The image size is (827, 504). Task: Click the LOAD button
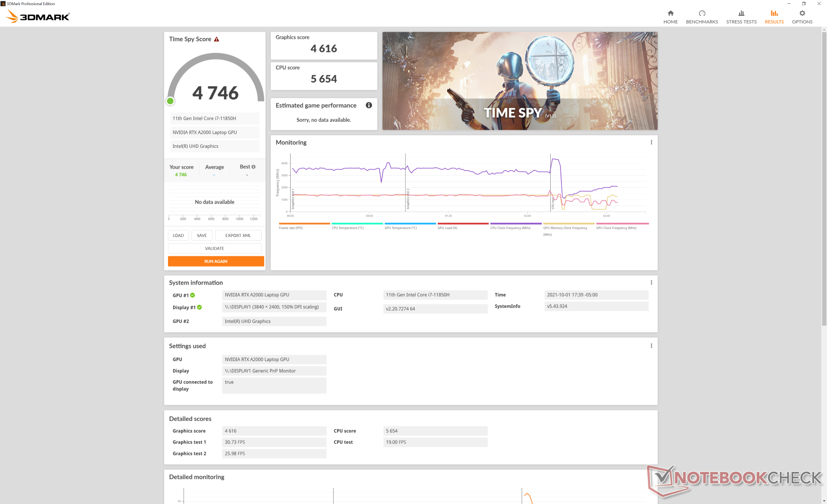tap(178, 235)
